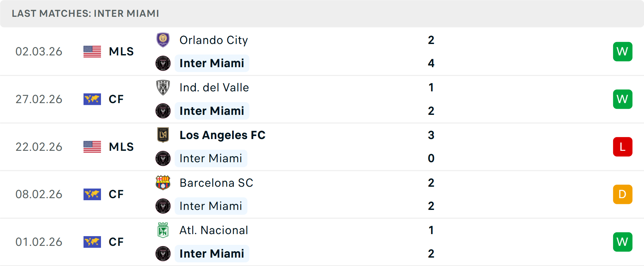
Task: Click the Los Angeles FC team name
Action: click(222, 135)
